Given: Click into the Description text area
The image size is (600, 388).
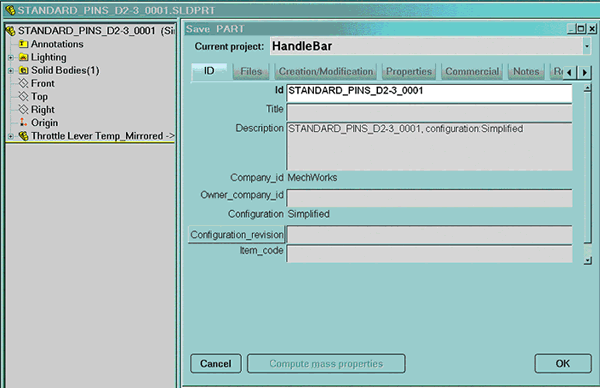Looking at the screenshot, I should point(429,146).
